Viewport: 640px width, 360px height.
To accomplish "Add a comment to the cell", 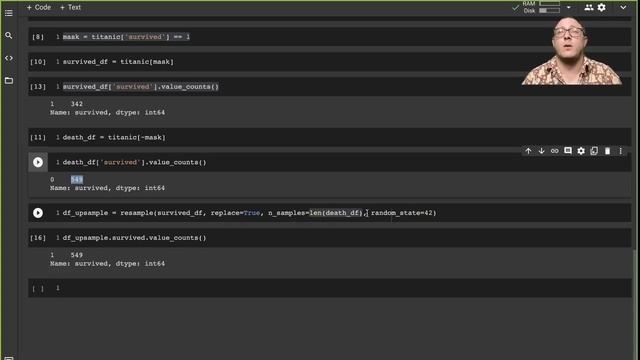I will coord(568,151).
